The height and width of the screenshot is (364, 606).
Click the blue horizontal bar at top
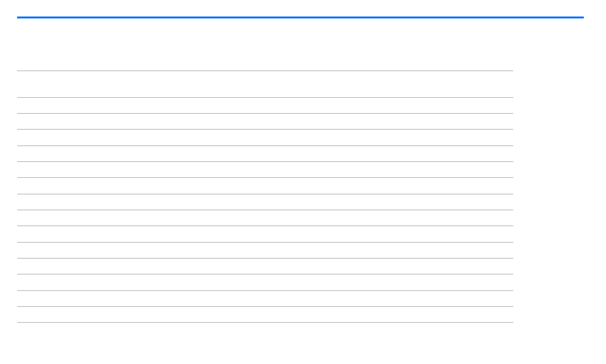300,17
